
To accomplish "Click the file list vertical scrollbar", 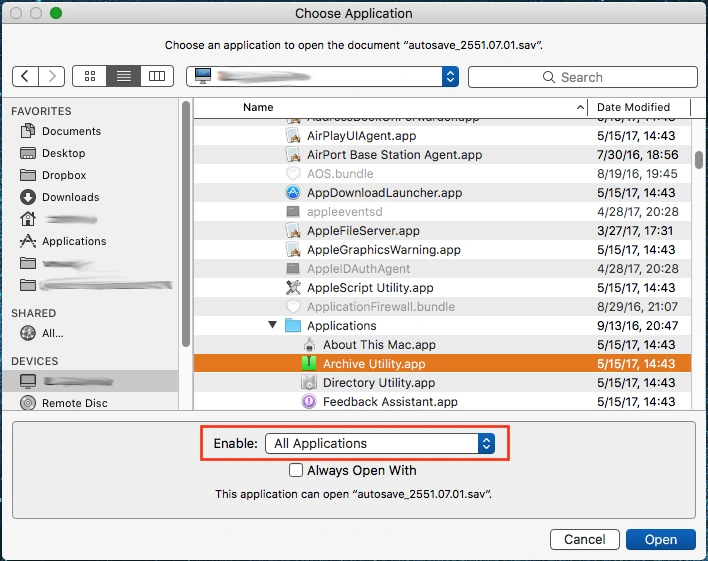I will click(699, 162).
